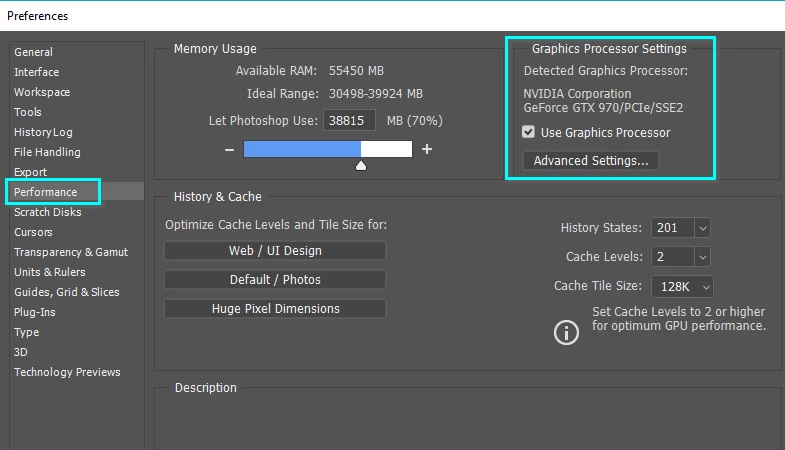The image size is (785, 450).
Task: Click the Let Photoshop Use field
Action: click(x=349, y=121)
